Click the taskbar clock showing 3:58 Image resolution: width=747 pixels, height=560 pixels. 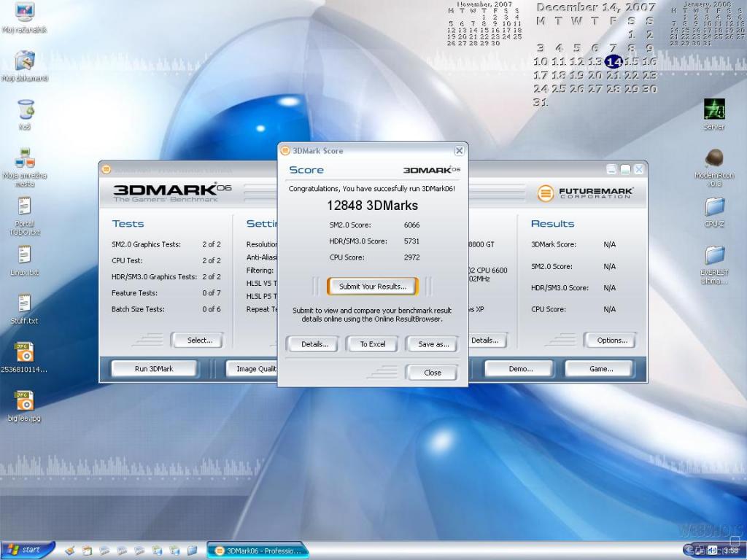731,551
